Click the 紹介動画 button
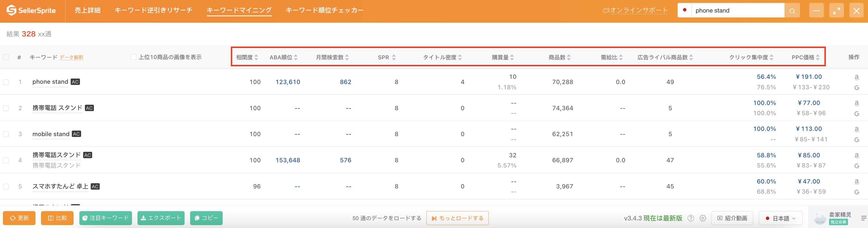Image resolution: width=868 pixels, height=228 pixels. (732, 218)
